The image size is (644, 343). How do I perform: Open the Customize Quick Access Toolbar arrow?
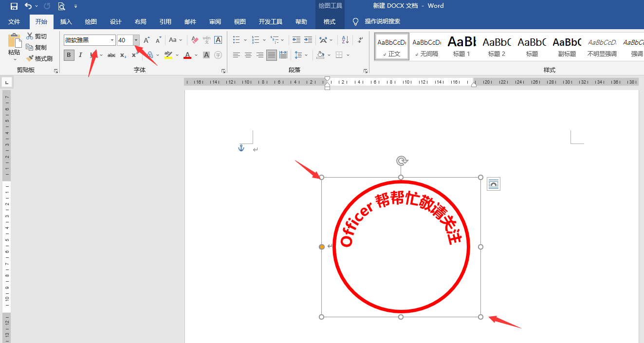click(x=75, y=6)
